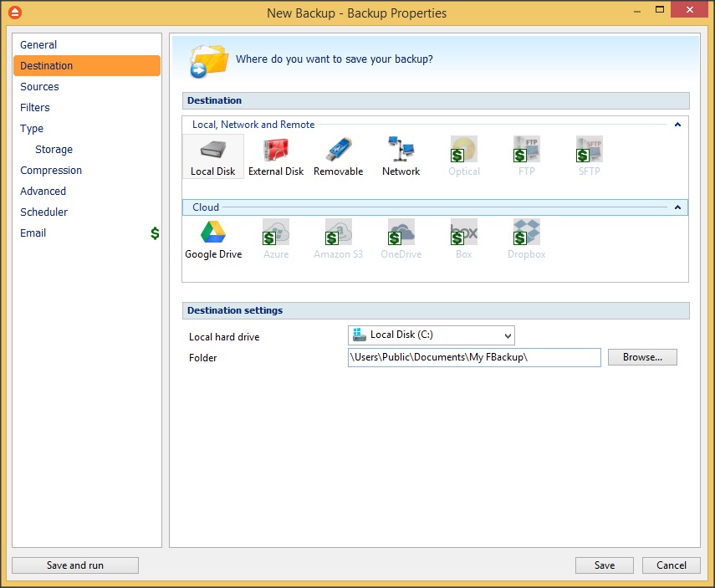
Task: Pick the Amazon S3 cloud destination
Action: (339, 239)
